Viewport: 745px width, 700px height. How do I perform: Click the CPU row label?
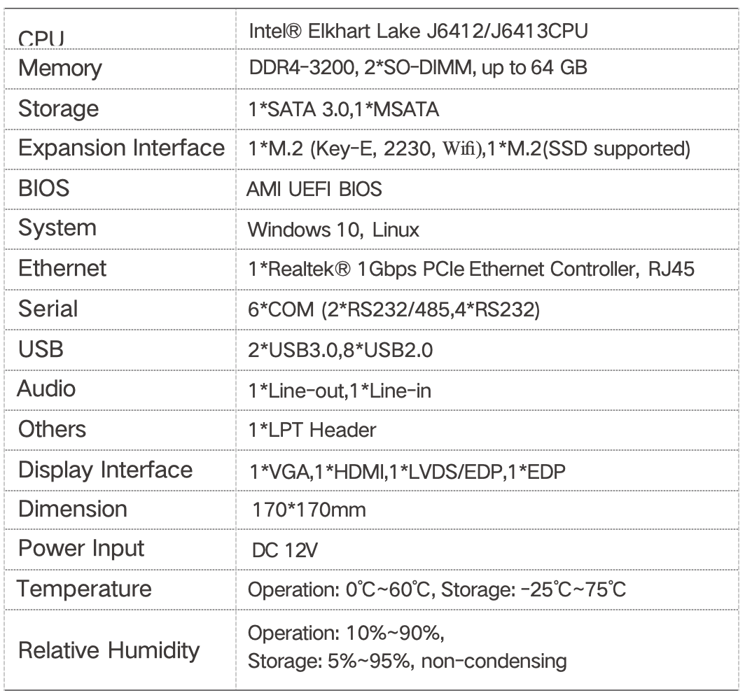(x=41, y=39)
